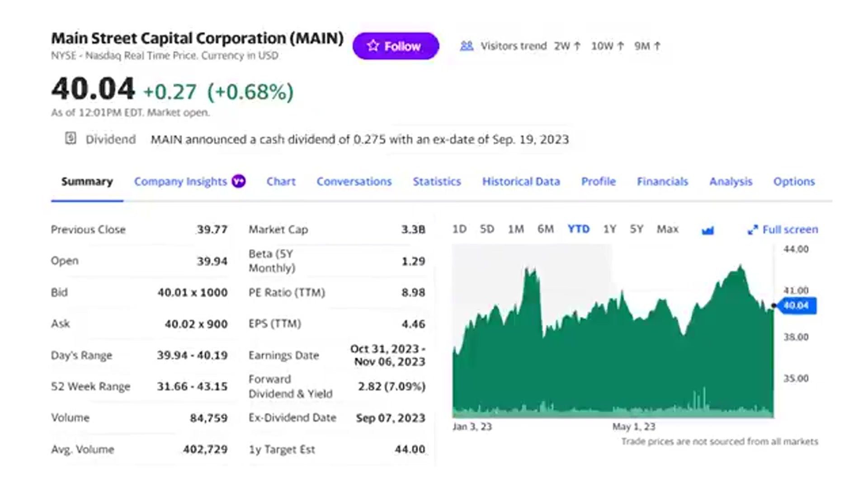The image size is (868, 488).
Task: View the Profile tab
Action: click(x=598, y=182)
